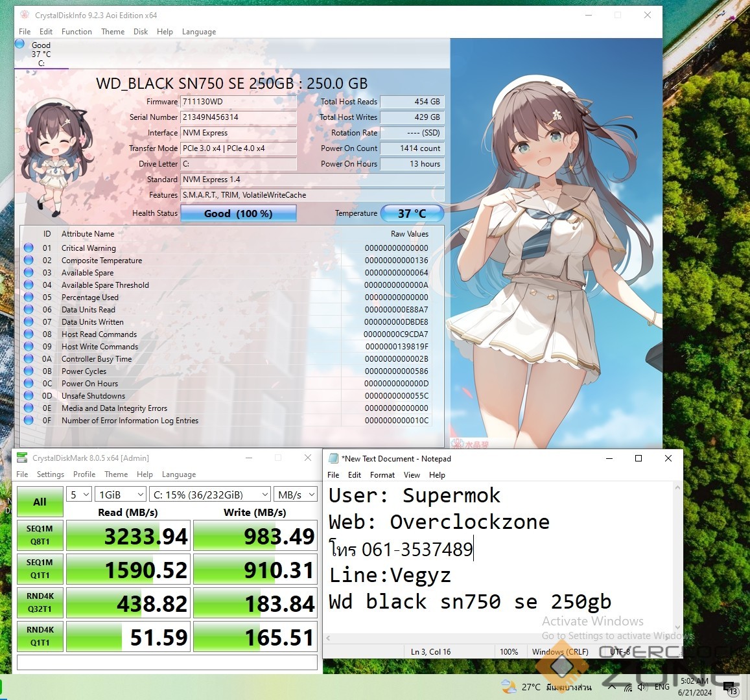
Task: Expand the 1GiB test size dropdown
Action: pyautogui.click(x=121, y=495)
